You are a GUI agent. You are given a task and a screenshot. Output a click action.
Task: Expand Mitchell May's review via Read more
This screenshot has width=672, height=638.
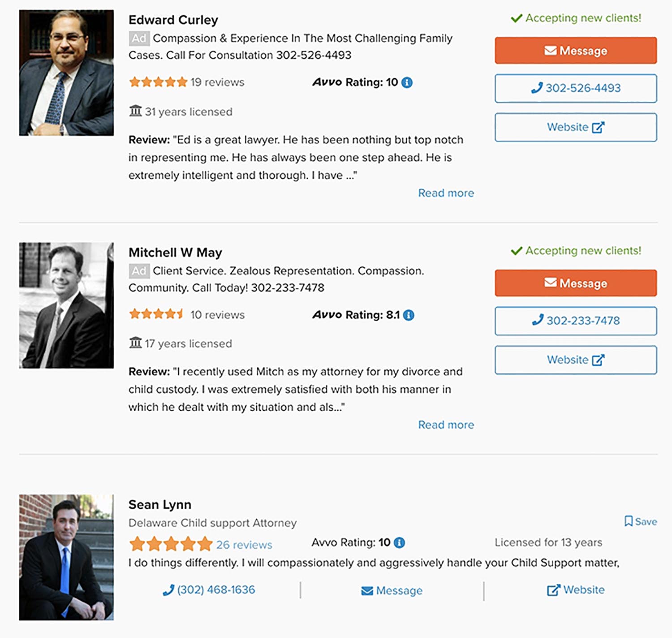tap(446, 425)
